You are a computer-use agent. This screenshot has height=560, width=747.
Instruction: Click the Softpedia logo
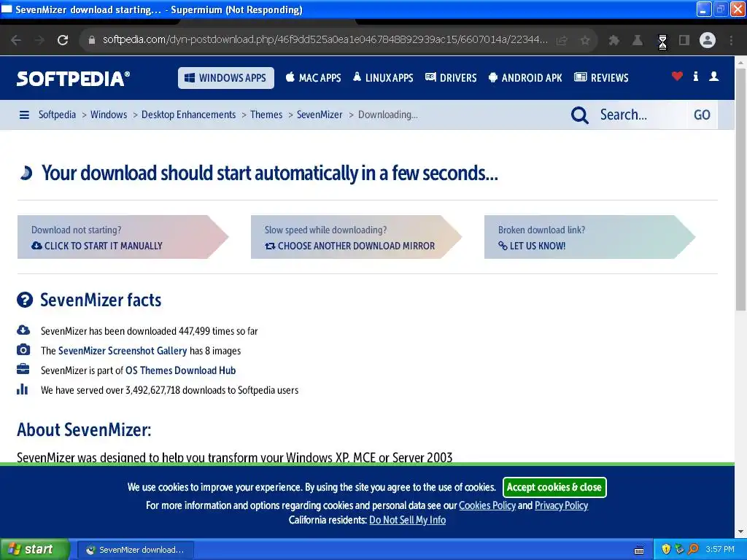click(x=74, y=78)
